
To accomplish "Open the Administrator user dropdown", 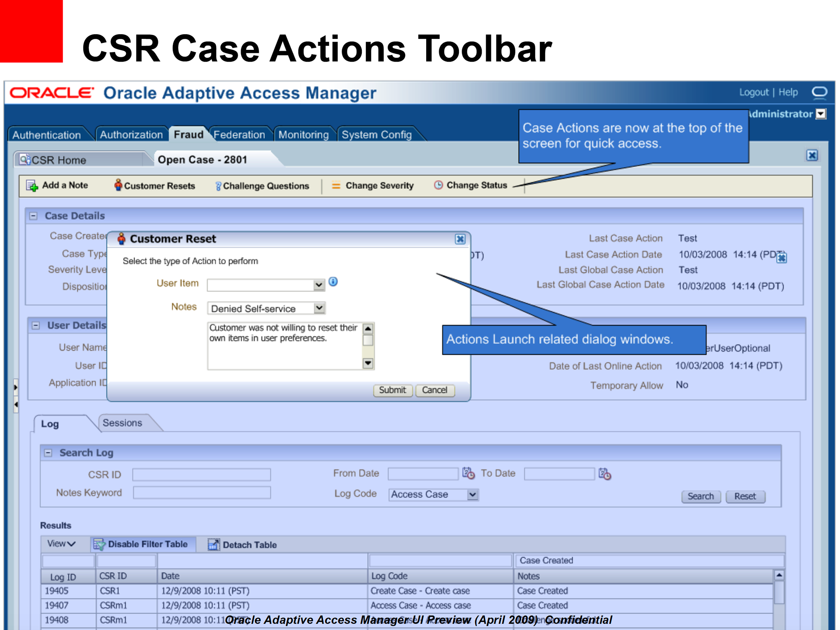I will click(x=821, y=114).
